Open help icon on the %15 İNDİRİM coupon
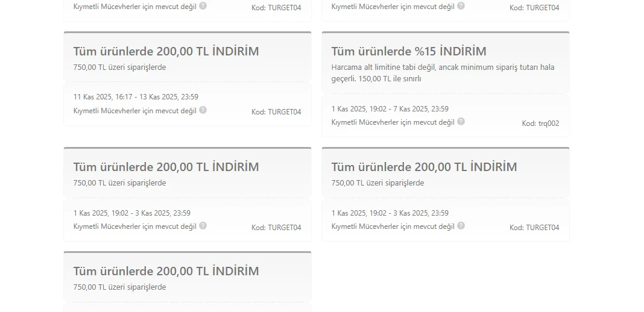 point(461,122)
